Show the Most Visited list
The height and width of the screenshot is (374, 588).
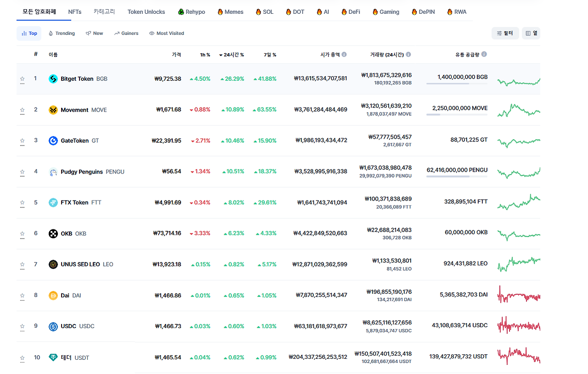166,33
